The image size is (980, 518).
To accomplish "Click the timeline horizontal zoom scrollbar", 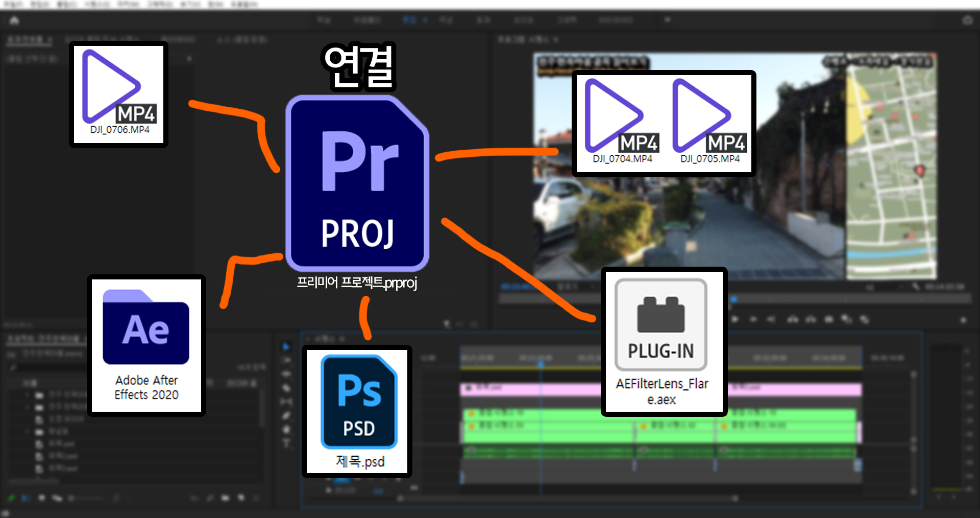I will 567,498.
